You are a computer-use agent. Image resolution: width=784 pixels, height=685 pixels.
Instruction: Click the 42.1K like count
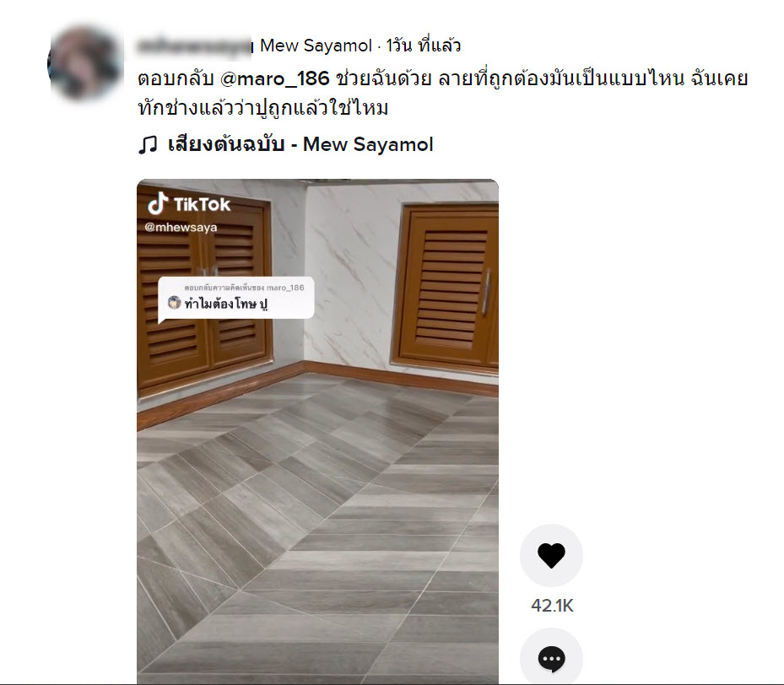pos(552,606)
